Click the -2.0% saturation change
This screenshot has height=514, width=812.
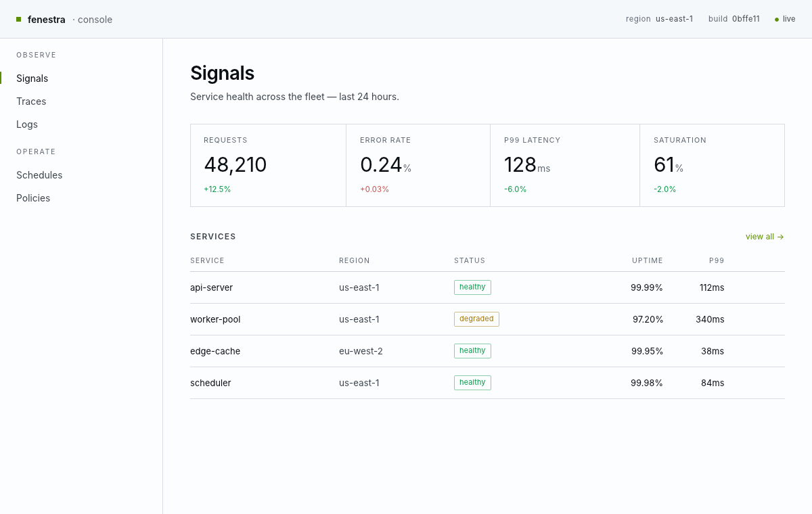click(664, 189)
